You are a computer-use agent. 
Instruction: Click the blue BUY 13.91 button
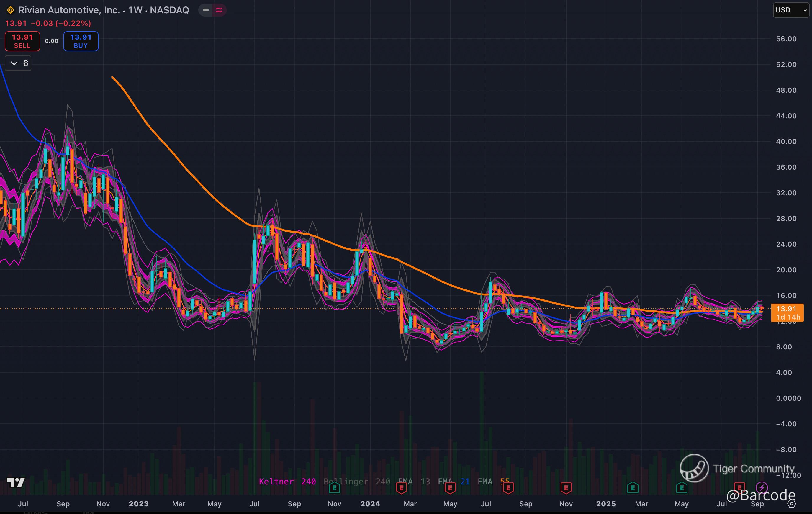point(81,41)
